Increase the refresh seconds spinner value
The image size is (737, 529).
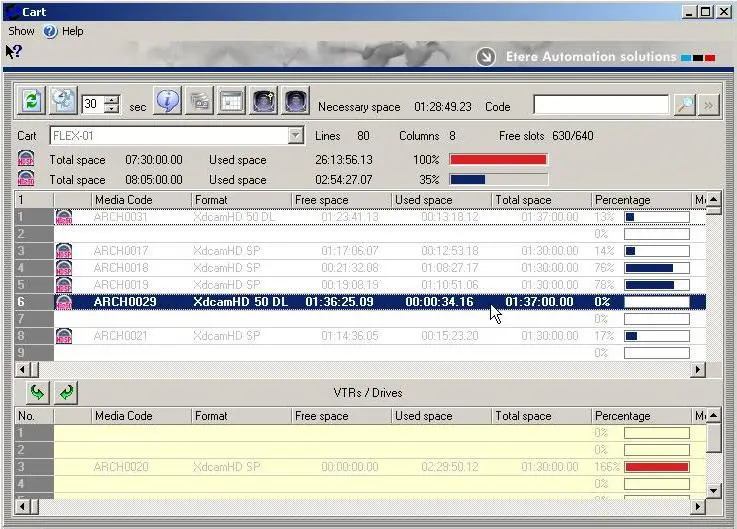pyautogui.click(x=111, y=99)
